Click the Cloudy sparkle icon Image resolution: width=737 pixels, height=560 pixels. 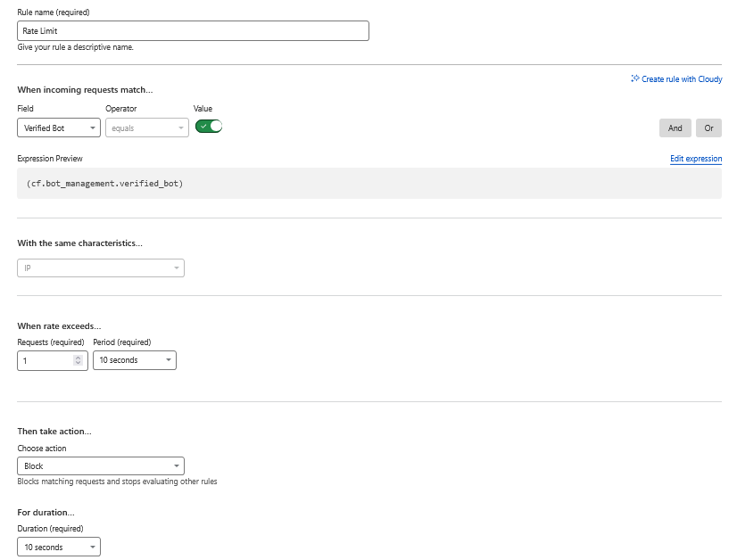click(x=634, y=78)
